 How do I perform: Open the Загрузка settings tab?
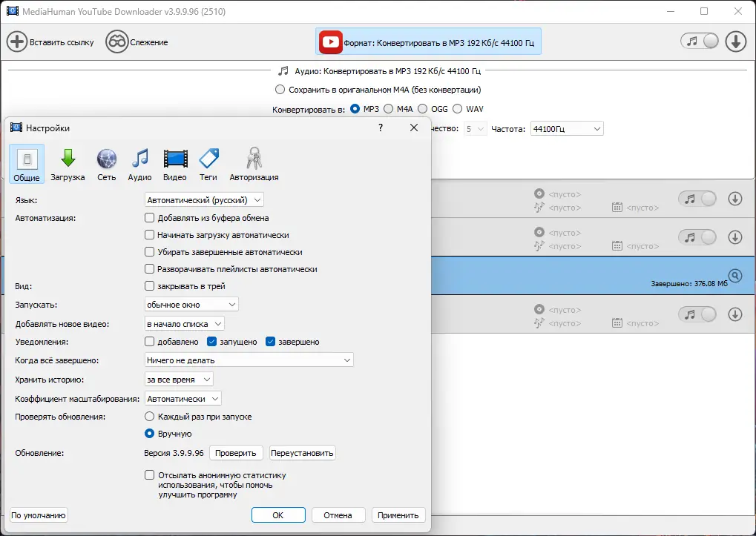pos(68,164)
